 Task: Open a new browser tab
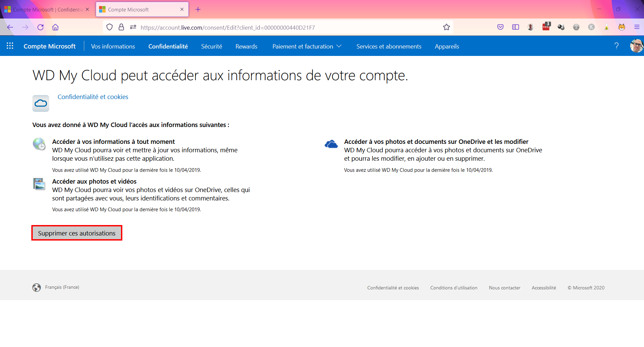(198, 9)
